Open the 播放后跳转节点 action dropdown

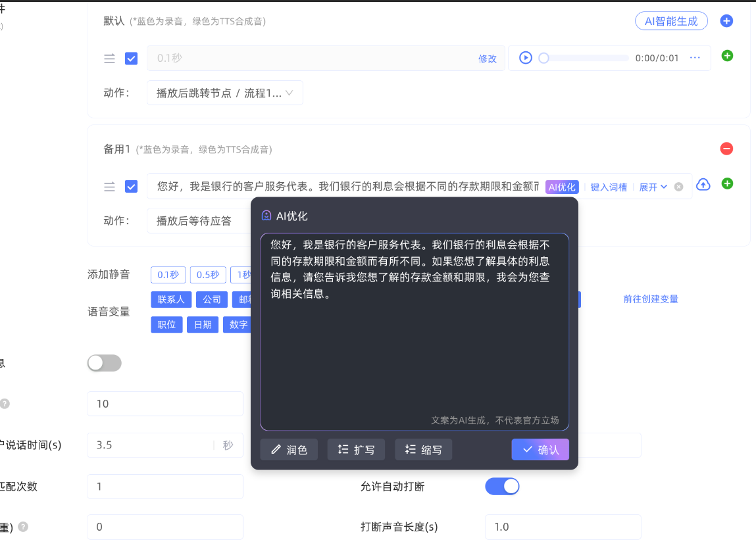click(224, 93)
